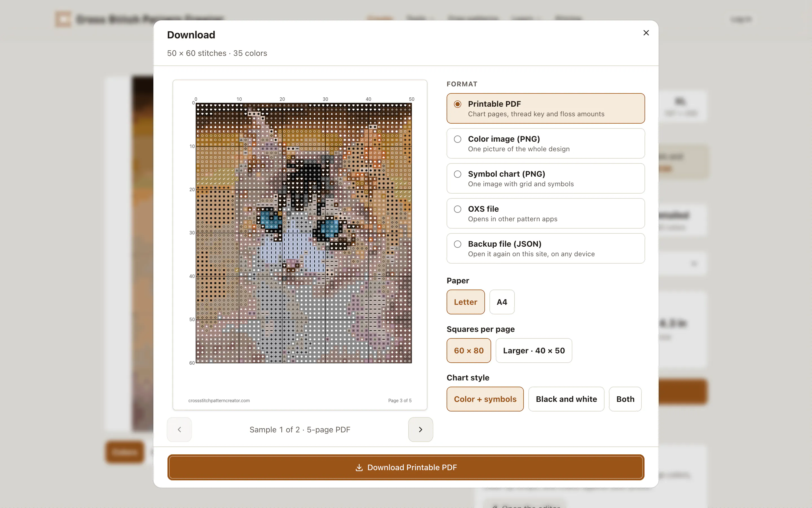Image resolution: width=812 pixels, height=508 pixels.
Task: Click the Download dialog title
Action: pos(191,35)
